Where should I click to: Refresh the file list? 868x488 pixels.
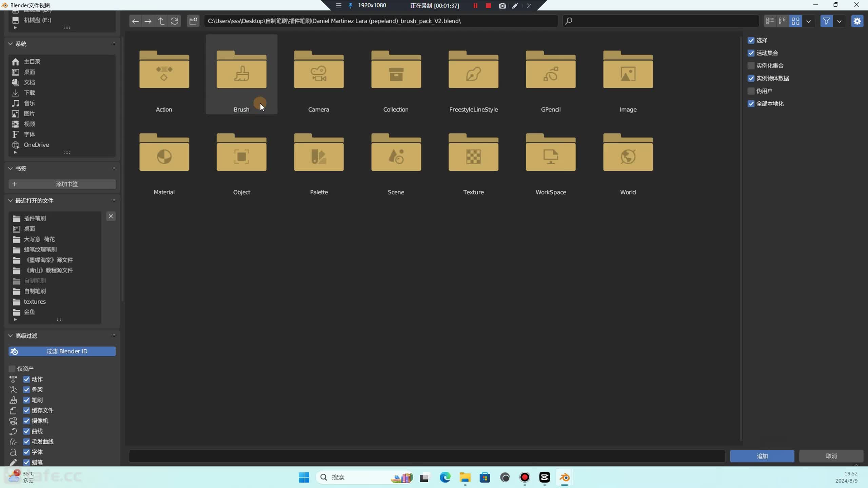click(x=174, y=21)
